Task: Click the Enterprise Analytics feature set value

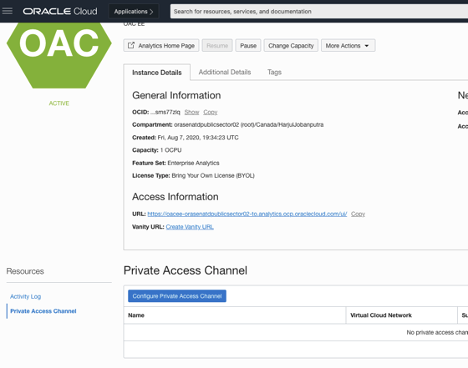Action: (193, 163)
